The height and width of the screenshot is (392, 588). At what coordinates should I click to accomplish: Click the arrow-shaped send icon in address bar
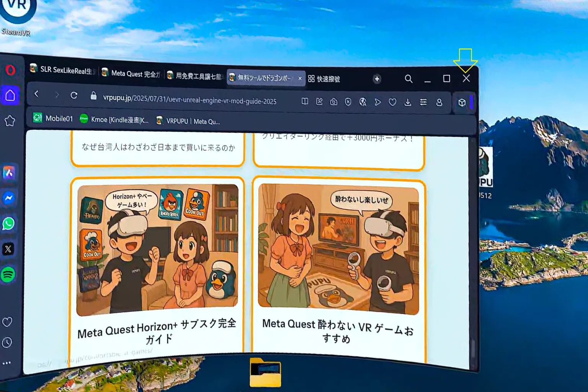pos(378,102)
